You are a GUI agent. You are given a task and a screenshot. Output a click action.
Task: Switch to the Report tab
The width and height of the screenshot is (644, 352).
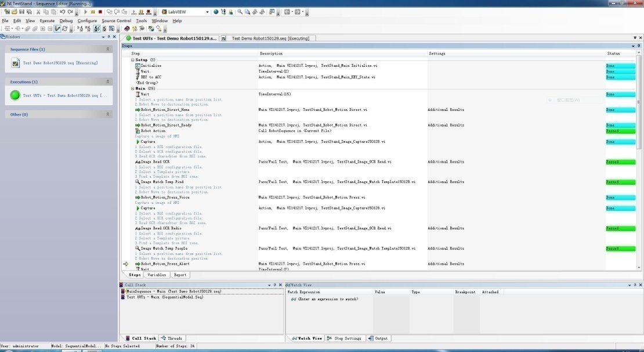tap(180, 275)
